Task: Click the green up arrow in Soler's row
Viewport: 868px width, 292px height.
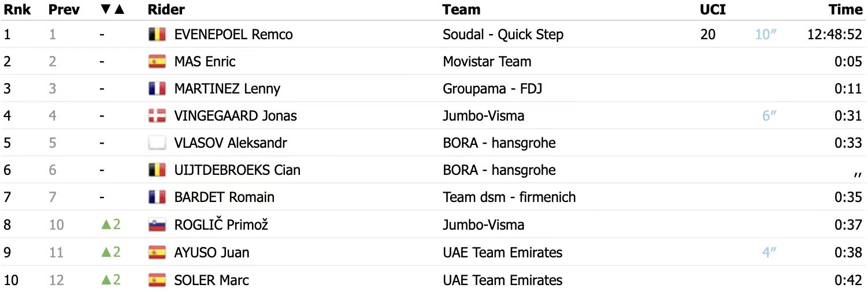Action: [x=106, y=280]
